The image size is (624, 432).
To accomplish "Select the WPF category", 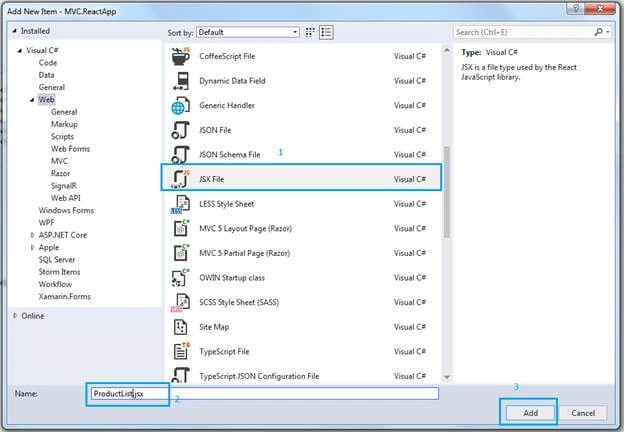I will (x=46, y=223).
